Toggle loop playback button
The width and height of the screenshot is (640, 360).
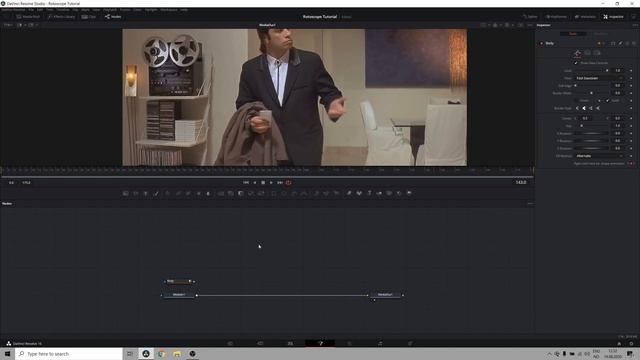pos(289,182)
